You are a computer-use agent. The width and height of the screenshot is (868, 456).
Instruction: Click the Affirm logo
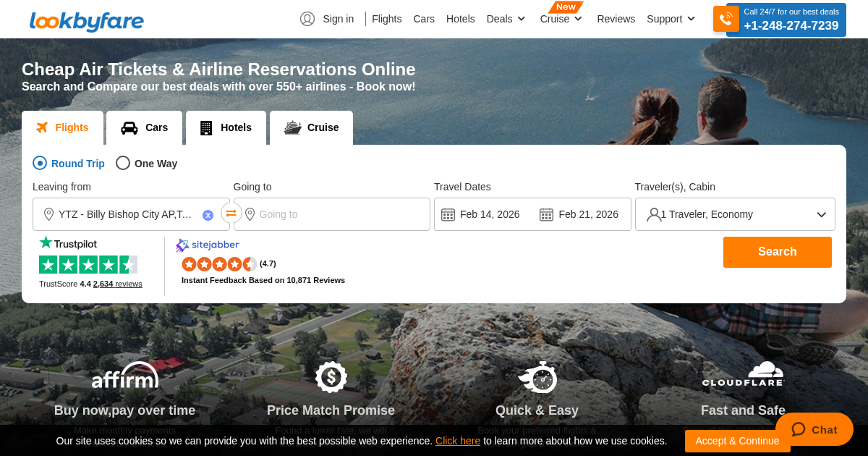tap(124, 376)
